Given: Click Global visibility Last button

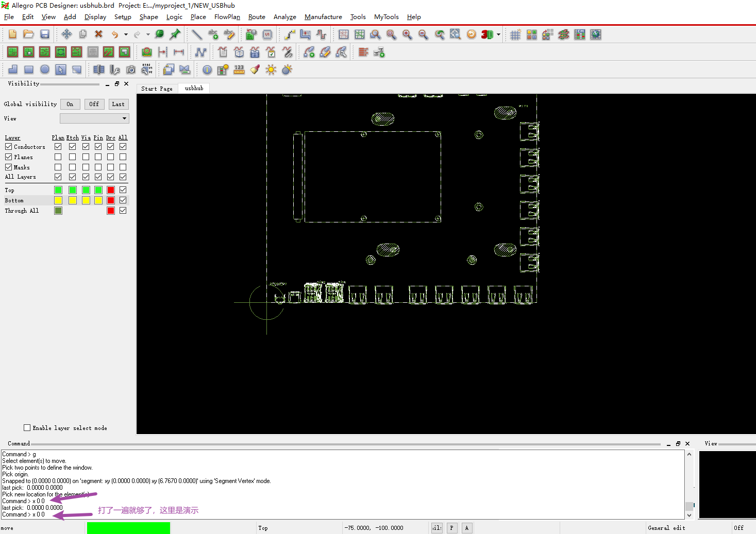Looking at the screenshot, I should pos(119,104).
